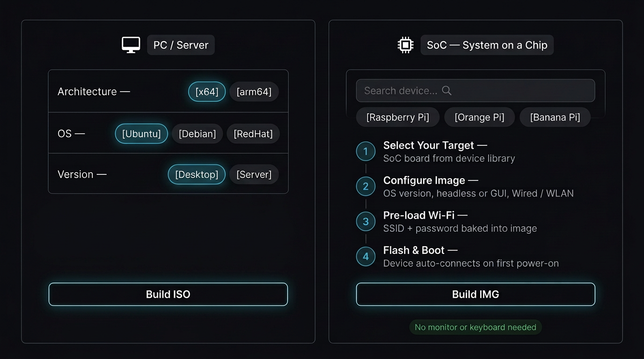This screenshot has height=359, width=644.
Task: Open the PC / Server section header
Action: (181, 45)
